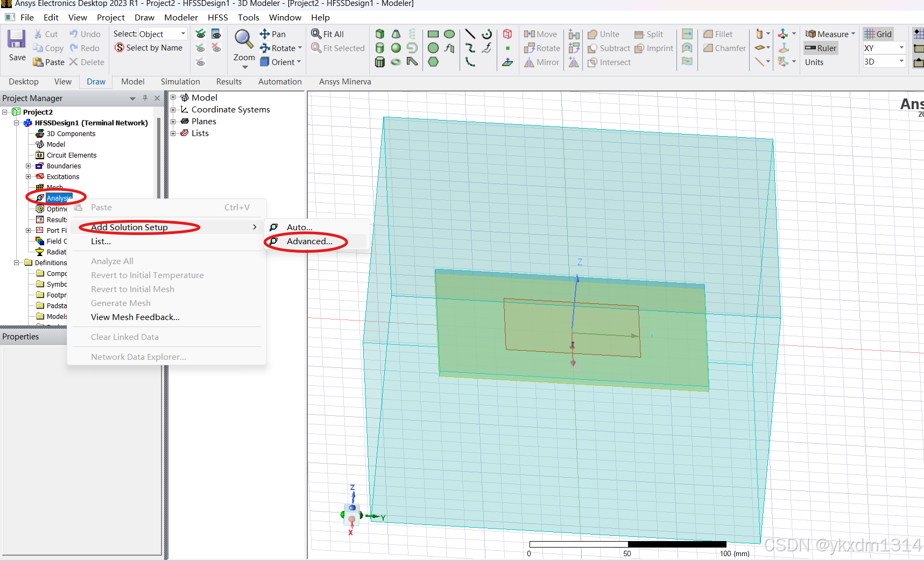The height and width of the screenshot is (561, 924).
Task: Expand the Coordinate Systems node
Action: pos(173,109)
